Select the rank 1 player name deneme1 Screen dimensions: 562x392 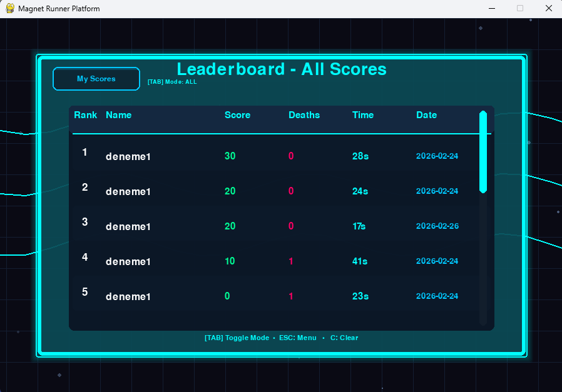click(128, 157)
